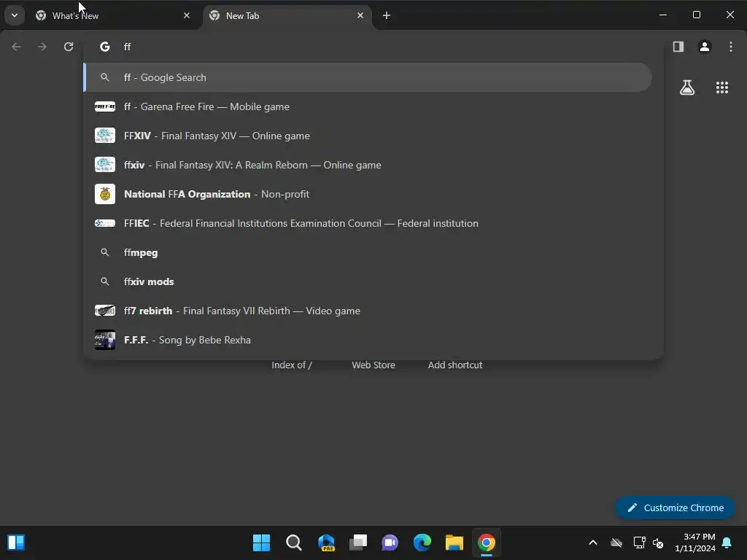The width and height of the screenshot is (747, 560).
Task: Click the browser Forward arrow
Action: coord(42,47)
